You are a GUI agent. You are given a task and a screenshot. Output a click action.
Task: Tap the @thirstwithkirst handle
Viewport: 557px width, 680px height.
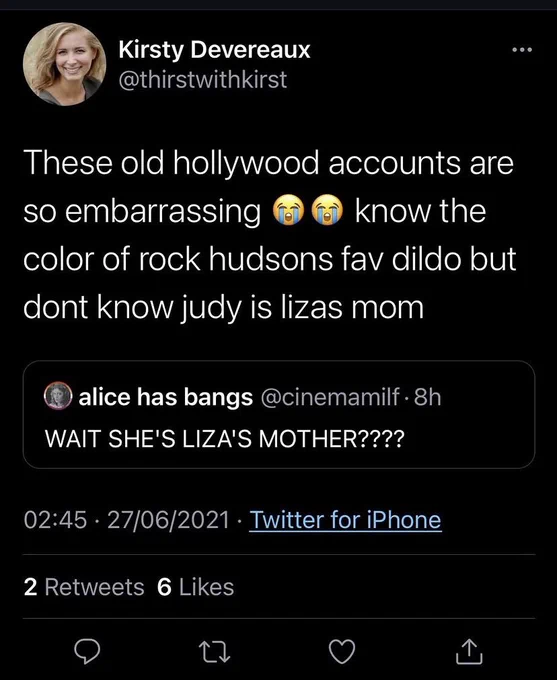coord(203,80)
